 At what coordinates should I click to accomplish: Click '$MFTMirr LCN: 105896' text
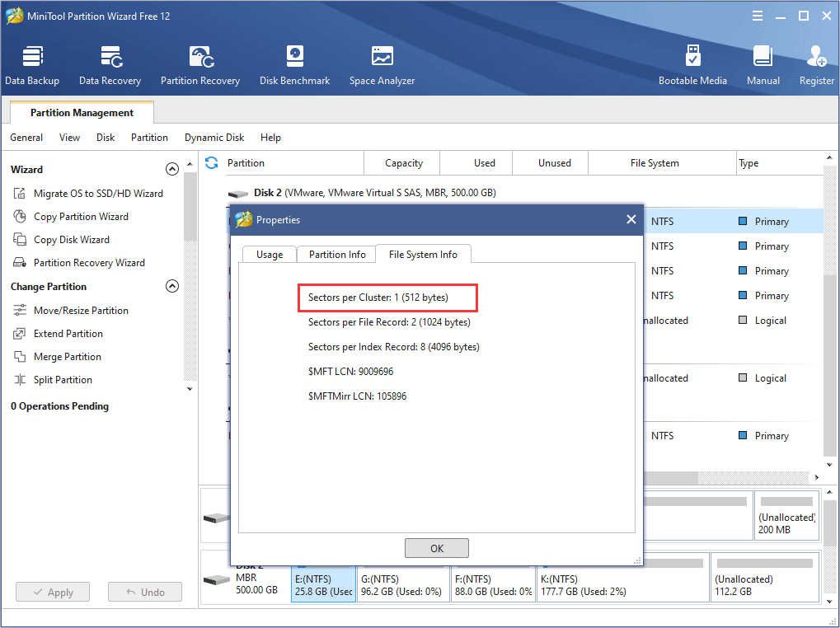(357, 396)
